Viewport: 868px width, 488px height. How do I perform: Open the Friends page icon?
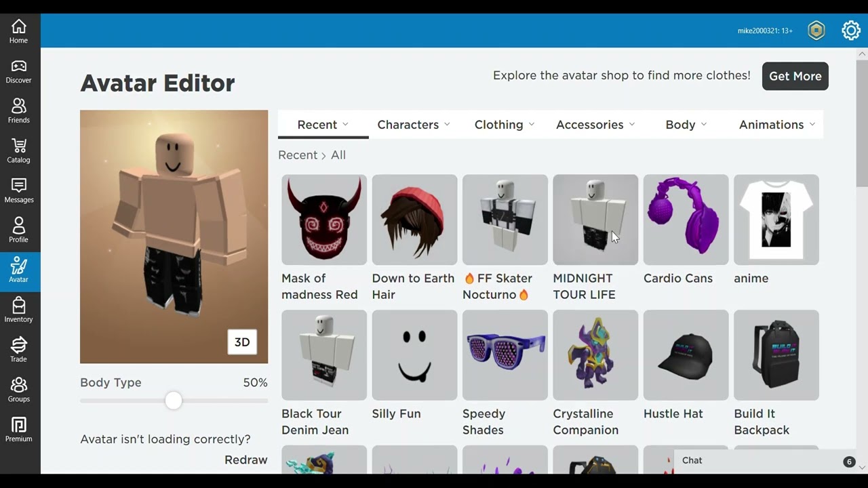click(19, 111)
